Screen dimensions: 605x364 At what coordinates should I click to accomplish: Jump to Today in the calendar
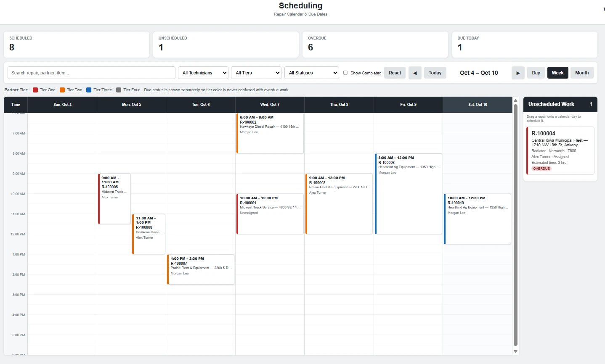435,73
